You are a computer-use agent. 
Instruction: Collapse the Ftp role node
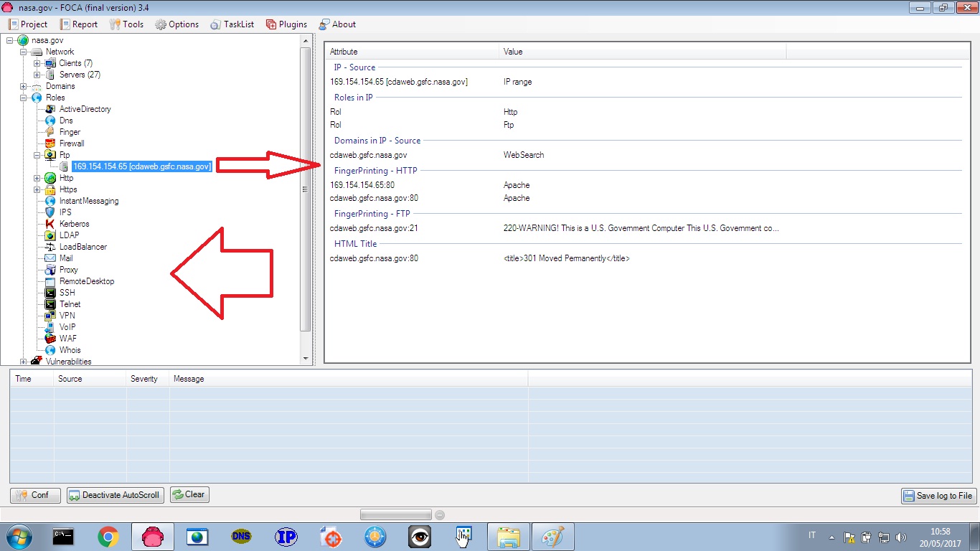[37, 155]
